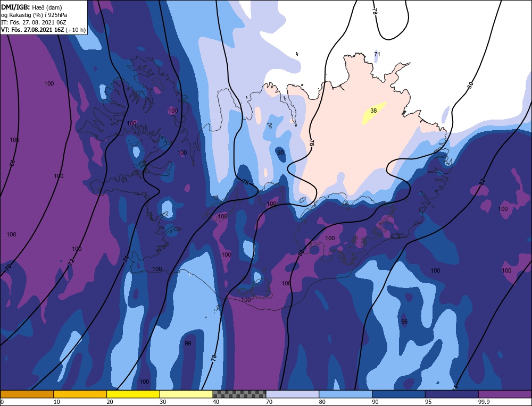Click the '71' value label near the north coast
Image resolution: width=532 pixels, height=406 pixels.
click(x=377, y=54)
